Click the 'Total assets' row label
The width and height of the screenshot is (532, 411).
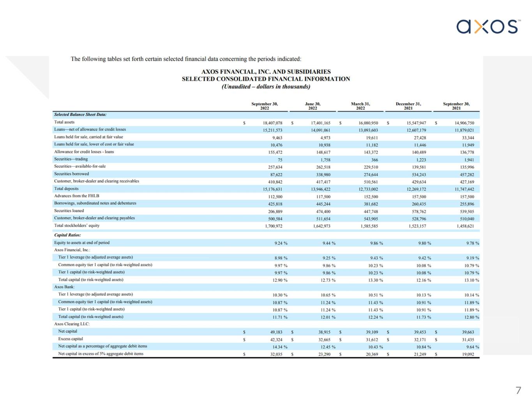click(x=64, y=122)
